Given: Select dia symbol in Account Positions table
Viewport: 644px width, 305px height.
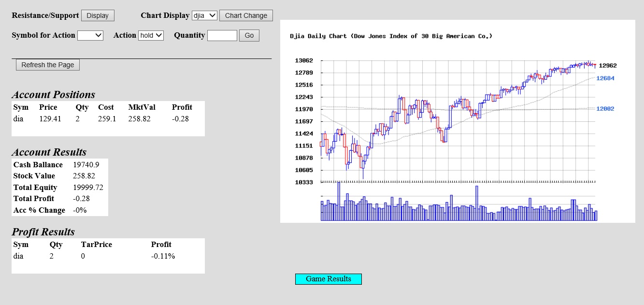Looking at the screenshot, I should tap(18, 119).
